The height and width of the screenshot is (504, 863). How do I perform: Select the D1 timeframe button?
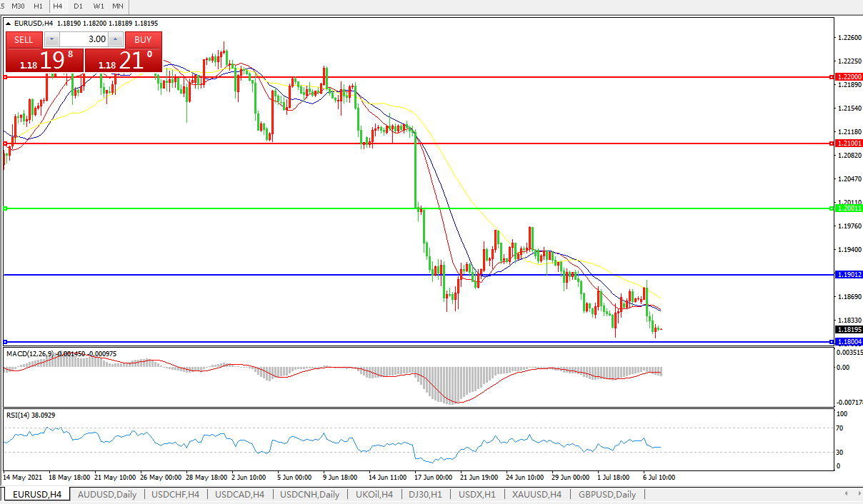click(78, 6)
